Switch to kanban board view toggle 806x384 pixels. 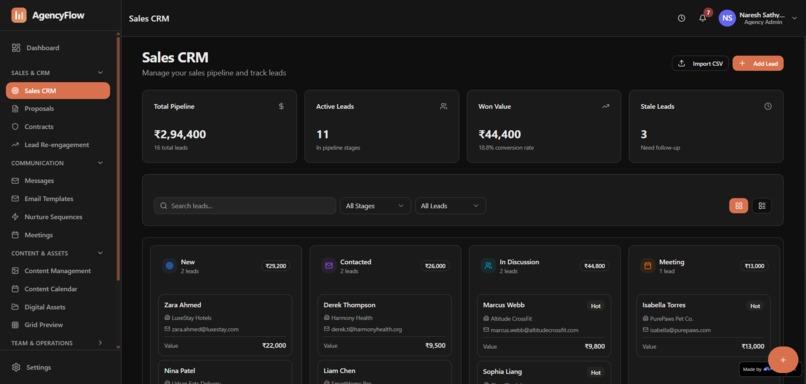739,206
